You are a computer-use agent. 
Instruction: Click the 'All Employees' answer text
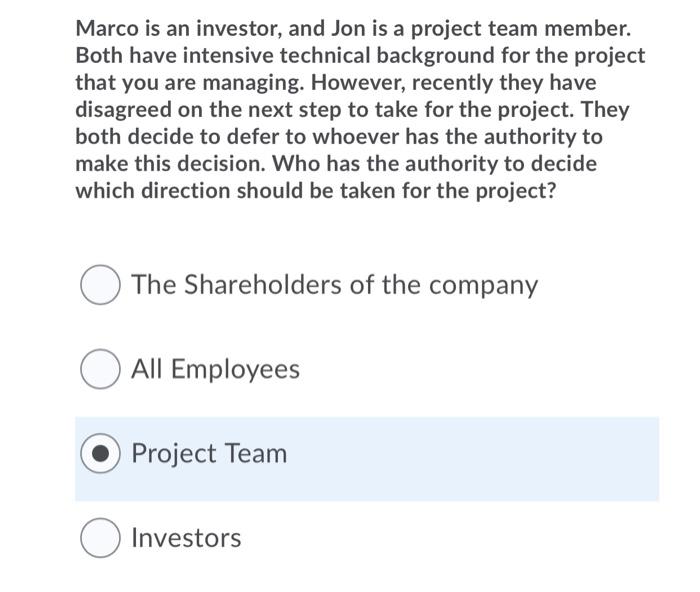point(216,369)
